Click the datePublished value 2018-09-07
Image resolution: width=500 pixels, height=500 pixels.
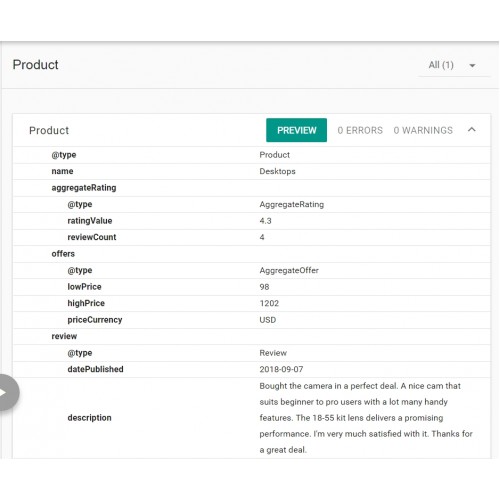point(281,369)
